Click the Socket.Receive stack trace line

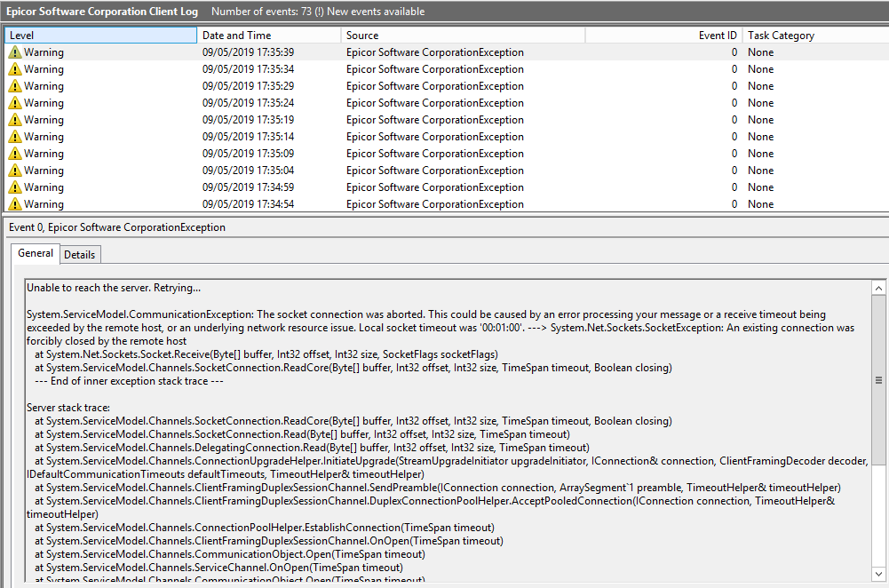tap(266, 354)
